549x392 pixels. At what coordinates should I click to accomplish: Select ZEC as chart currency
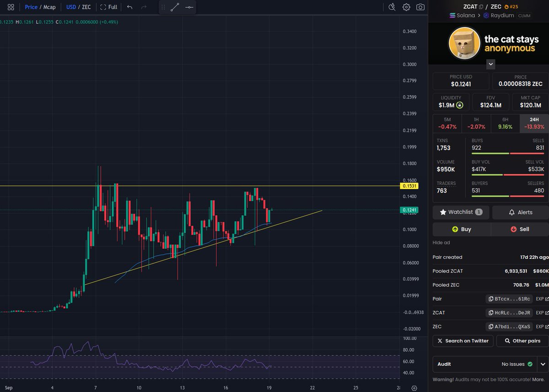tap(87, 7)
